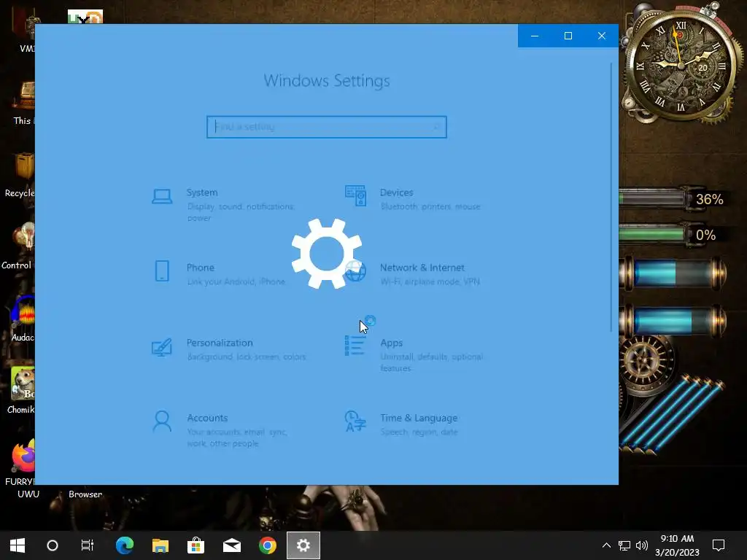The width and height of the screenshot is (747, 560).
Task: Click the Accounts category label
Action: pos(207,418)
